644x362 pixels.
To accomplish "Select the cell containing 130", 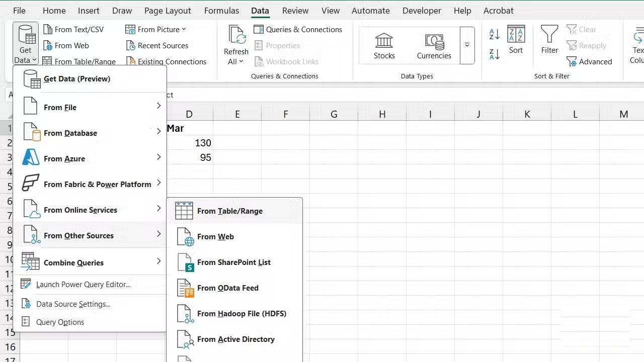I will 189,143.
